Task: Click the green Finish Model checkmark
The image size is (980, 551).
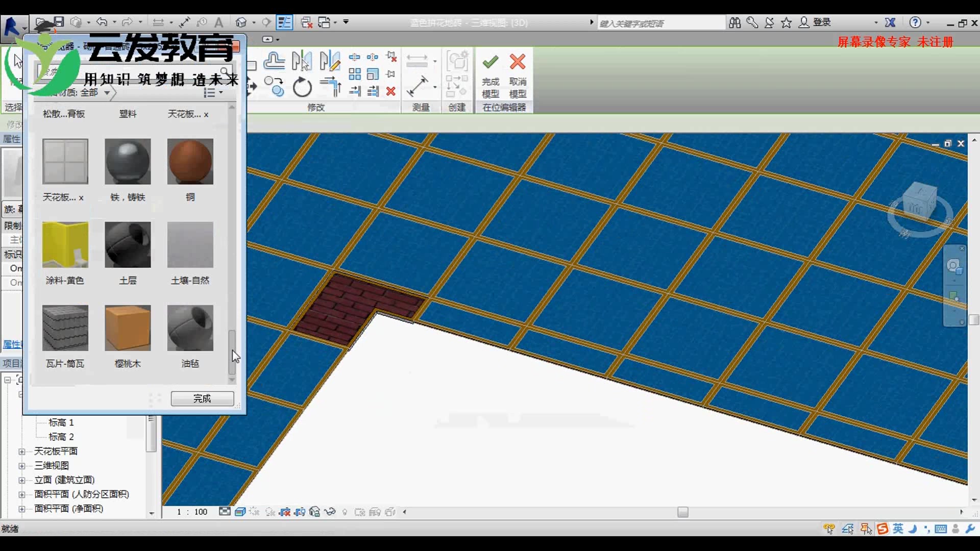Action: point(490,62)
